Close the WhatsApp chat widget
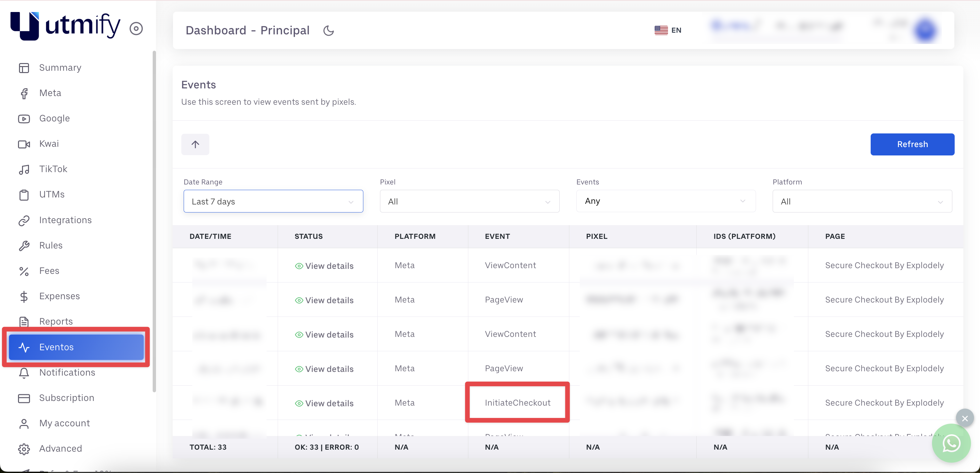980x473 pixels. [965, 419]
